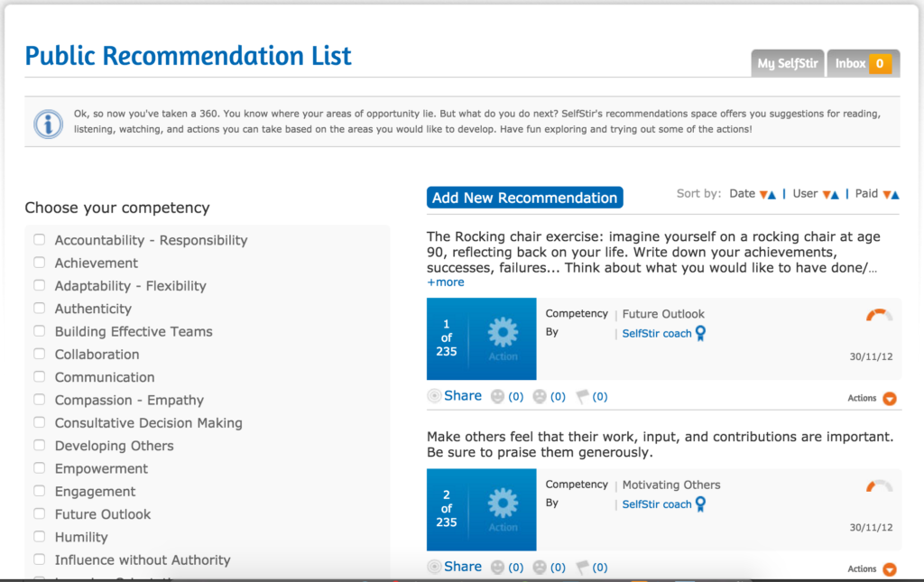Click the orange rating gauge on recommendation 1
The image size is (924, 582).
(879, 315)
